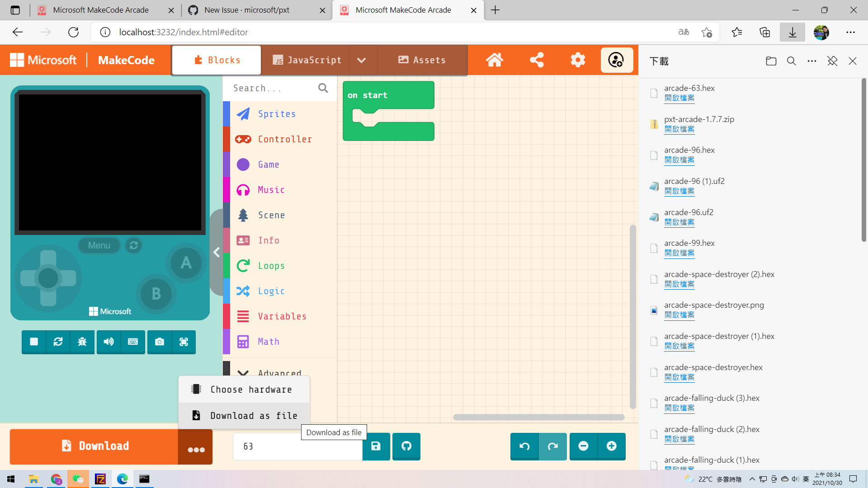Select Download as file option
The height and width of the screenshot is (488, 868).
point(244,416)
